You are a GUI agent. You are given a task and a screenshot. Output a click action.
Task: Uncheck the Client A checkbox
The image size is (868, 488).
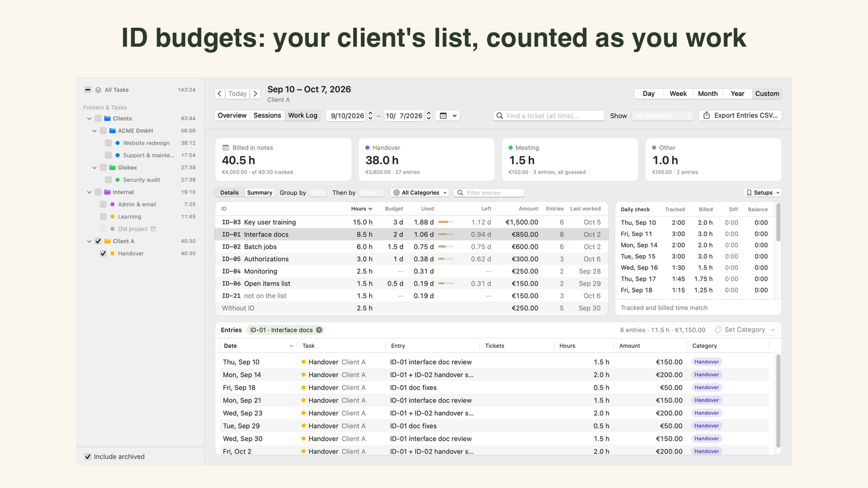pyautogui.click(x=98, y=241)
